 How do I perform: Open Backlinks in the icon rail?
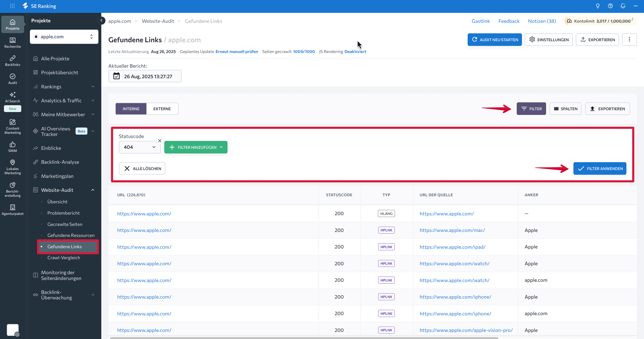[x=13, y=61]
